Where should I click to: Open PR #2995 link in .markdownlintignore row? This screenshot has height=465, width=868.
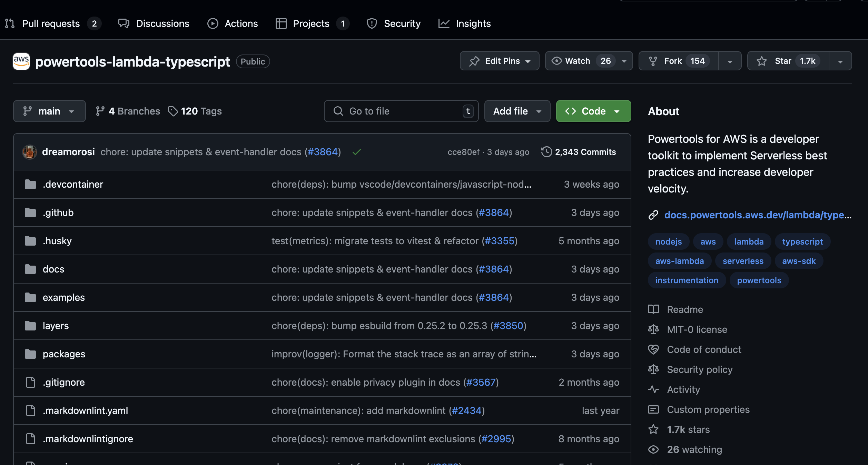(496, 439)
